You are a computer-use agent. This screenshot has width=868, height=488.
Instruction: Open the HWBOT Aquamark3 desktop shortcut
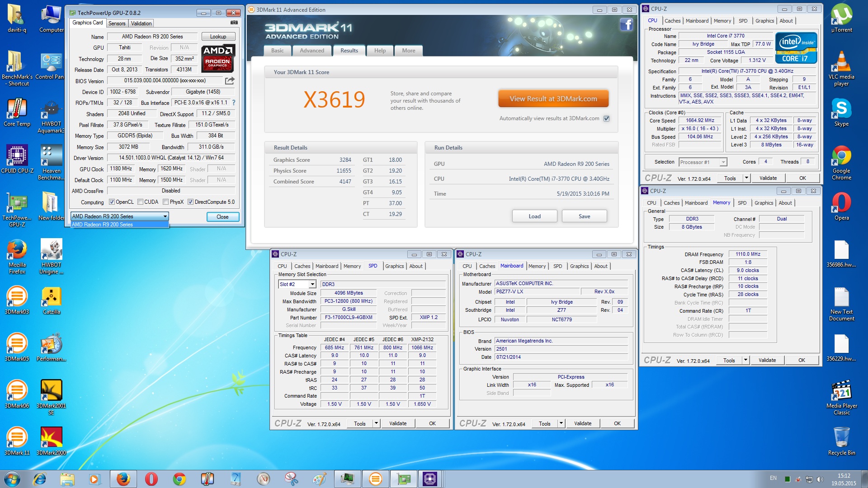pyautogui.click(x=51, y=116)
